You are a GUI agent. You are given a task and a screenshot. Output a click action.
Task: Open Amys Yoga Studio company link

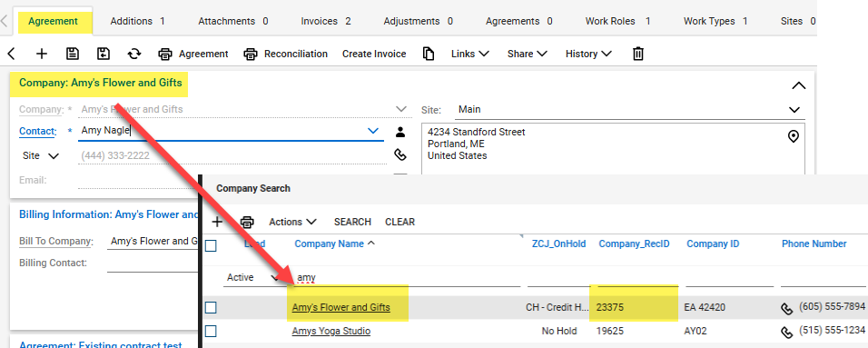tap(331, 332)
